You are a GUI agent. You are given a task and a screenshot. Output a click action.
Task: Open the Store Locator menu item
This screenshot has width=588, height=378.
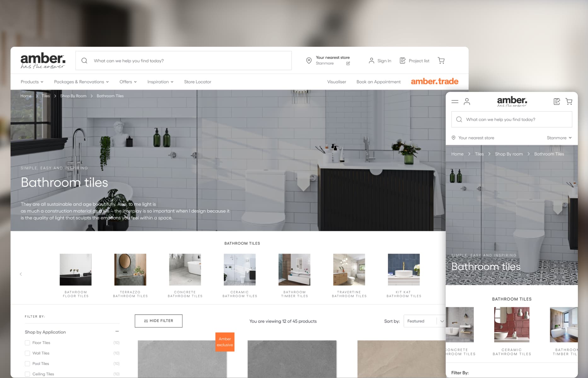click(x=198, y=82)
